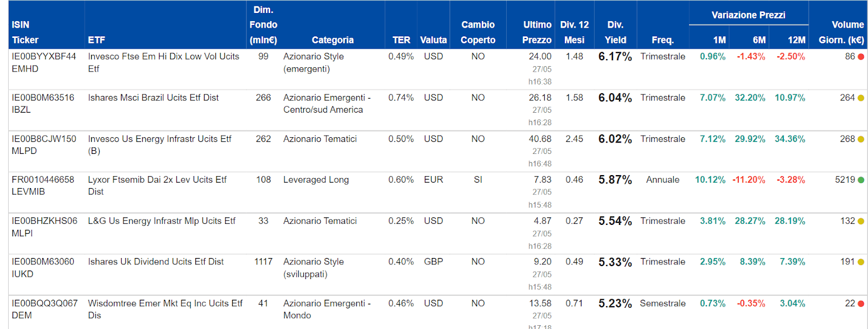Sort table by TER column header

coord(401,40)
